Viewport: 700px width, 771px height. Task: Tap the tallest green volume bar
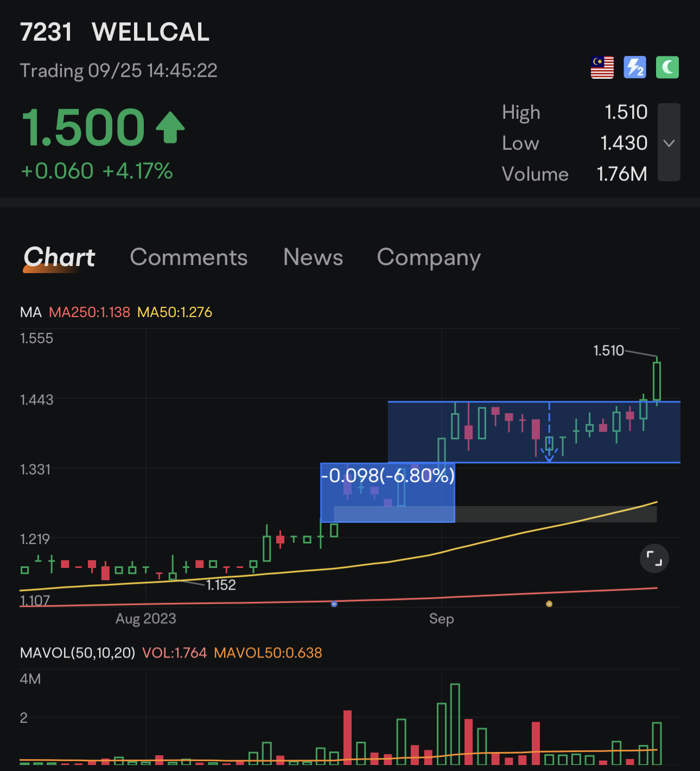click(x=455, y=724)
